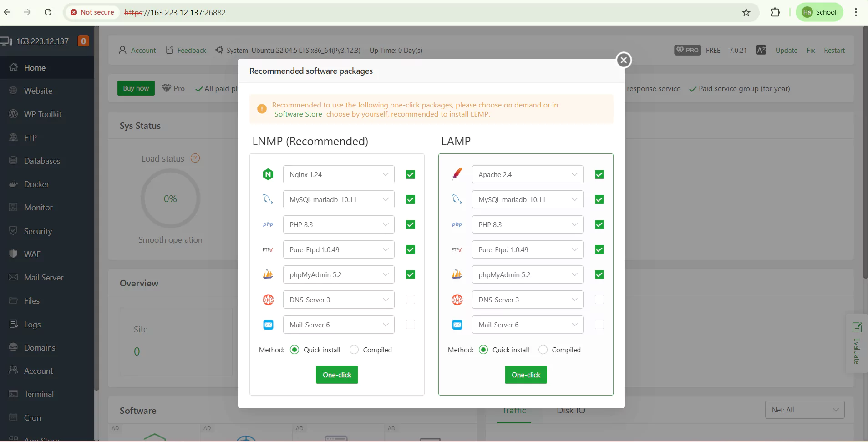Click the One-click button under LNMP

pos(337,375)
